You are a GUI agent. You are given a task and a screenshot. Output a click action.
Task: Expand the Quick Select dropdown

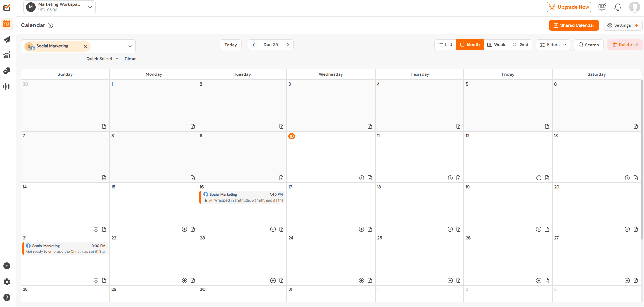coord(102,58)
